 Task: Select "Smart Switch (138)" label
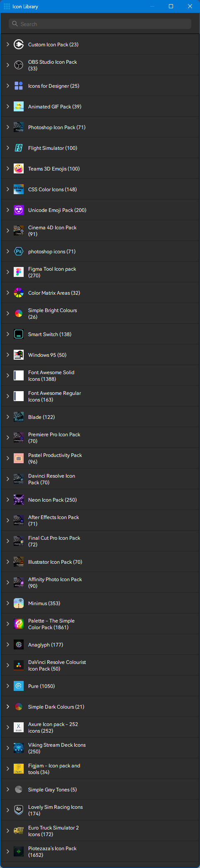(x=50, y=334)
